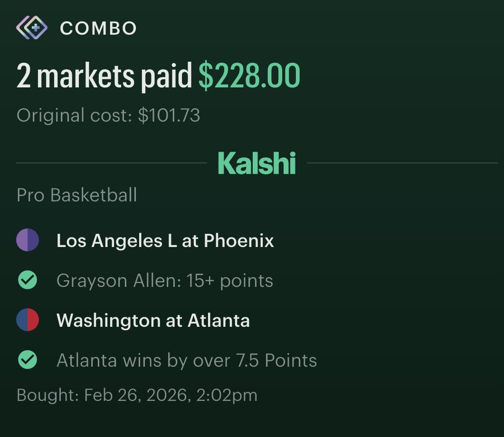Screen dimensions: 504x437
Task: Click the Grayson Allen 15+ points leg
Action: [x=164, y=281]
